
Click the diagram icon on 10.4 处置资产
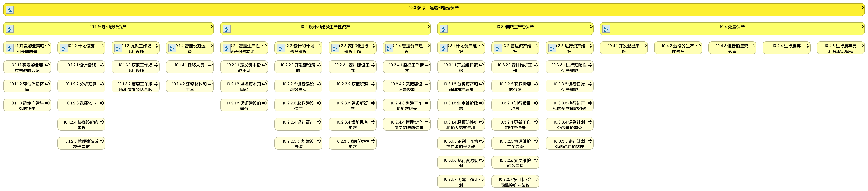click(606, 29)
